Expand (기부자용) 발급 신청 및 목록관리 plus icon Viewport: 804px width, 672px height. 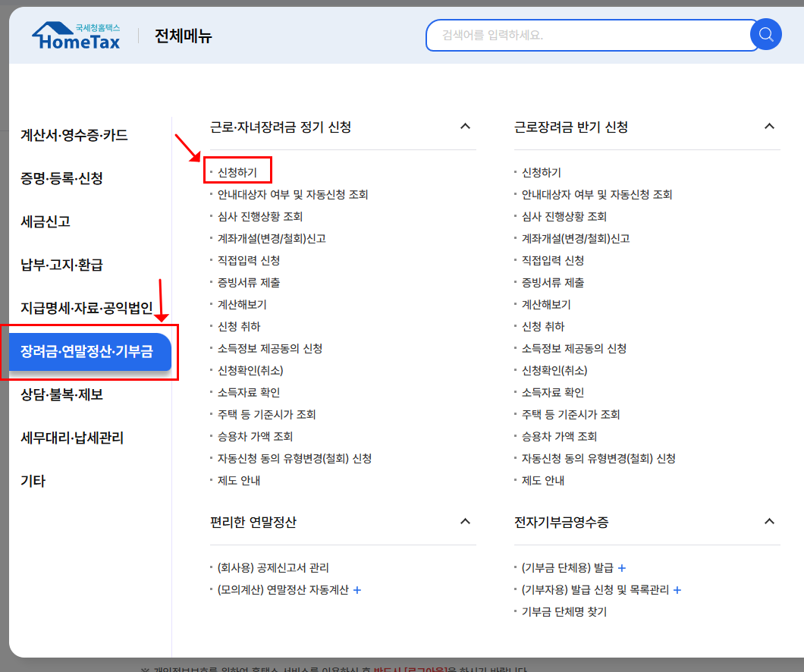[679, 589]
